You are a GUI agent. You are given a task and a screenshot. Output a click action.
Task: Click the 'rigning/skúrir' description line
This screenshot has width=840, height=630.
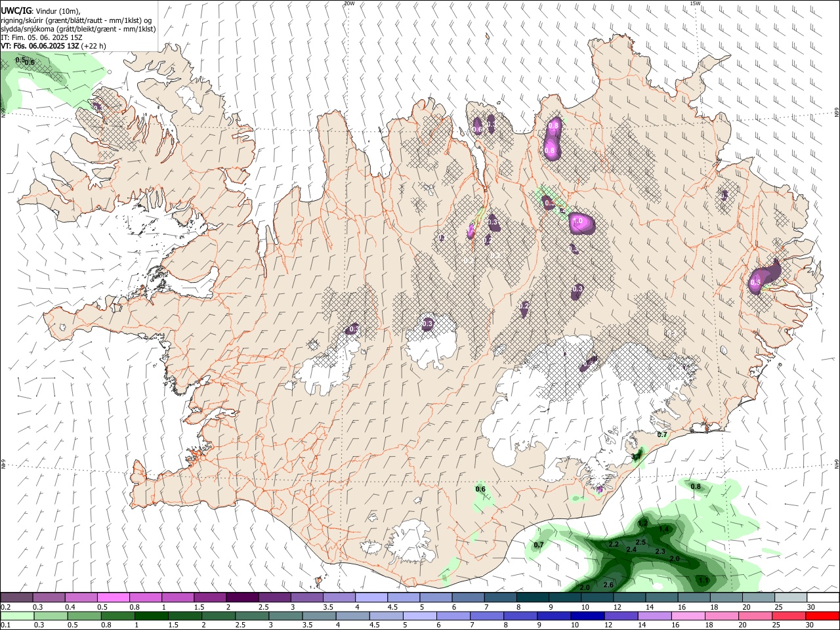77,20
